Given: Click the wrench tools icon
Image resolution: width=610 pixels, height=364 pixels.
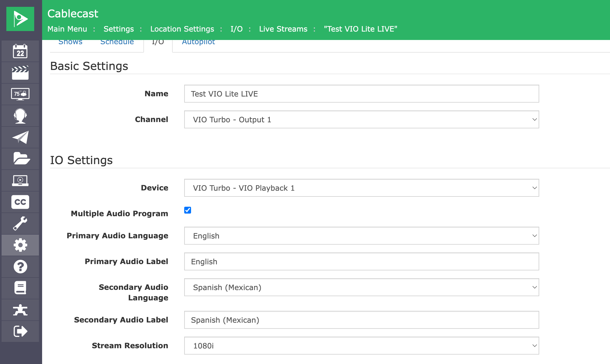Looking at the screenshot, I should coord(20,224).
